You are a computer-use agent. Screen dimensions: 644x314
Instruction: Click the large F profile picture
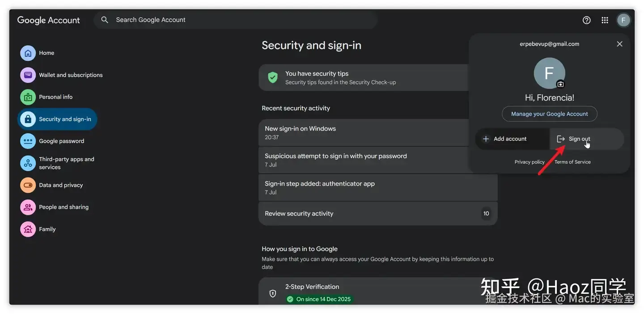pos(550,73)
